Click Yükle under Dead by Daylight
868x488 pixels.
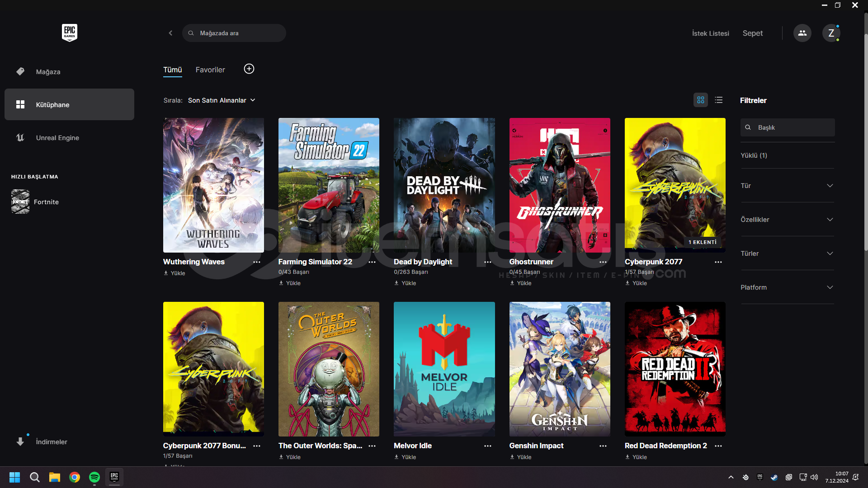[405, 283]
